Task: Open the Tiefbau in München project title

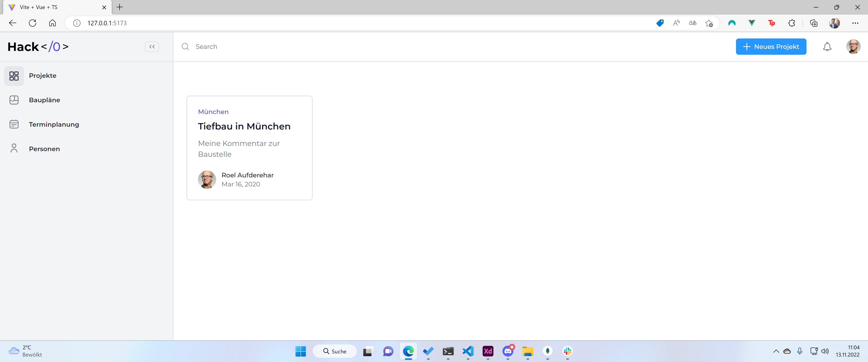Action: (x=244, y=126)
